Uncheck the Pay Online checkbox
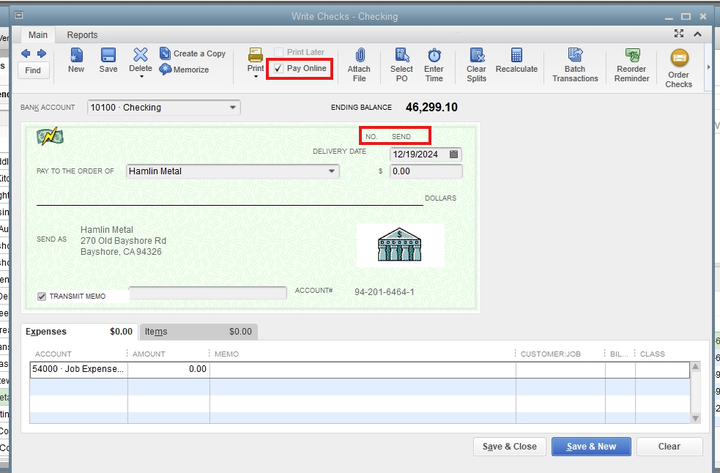 click(x=278, y=68)
